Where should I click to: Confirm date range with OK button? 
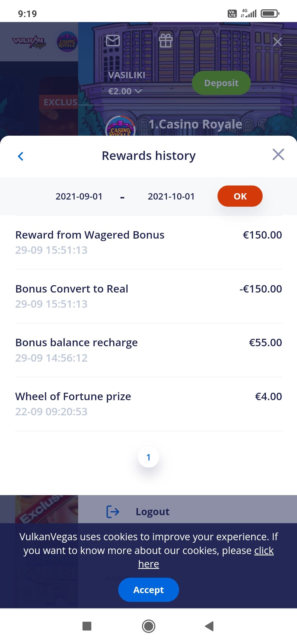(x=240, y=196)
